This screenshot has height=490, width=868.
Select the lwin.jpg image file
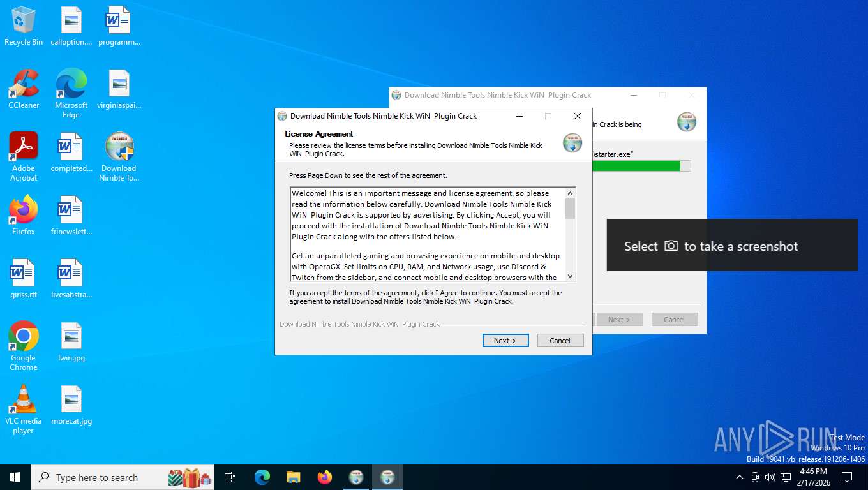pos(71,342)
